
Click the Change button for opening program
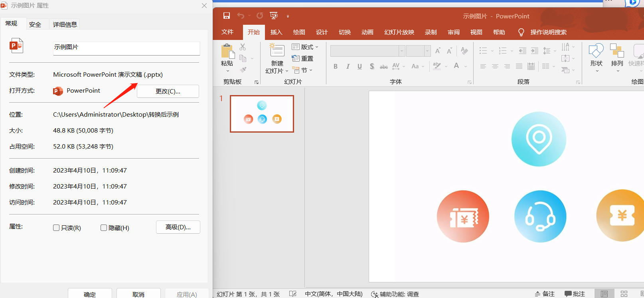pos(168,91)
